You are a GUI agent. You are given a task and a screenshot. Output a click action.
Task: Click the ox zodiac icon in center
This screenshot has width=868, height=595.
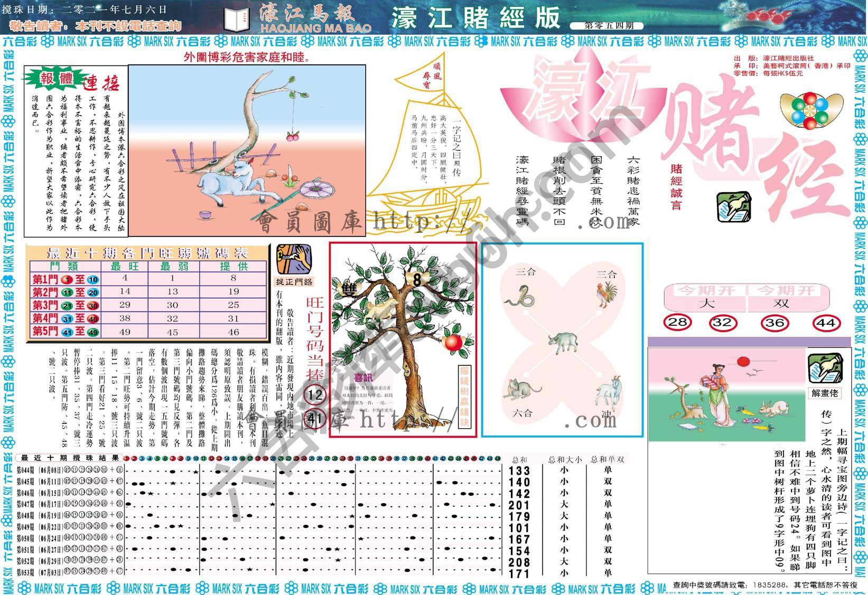[565, 342]
